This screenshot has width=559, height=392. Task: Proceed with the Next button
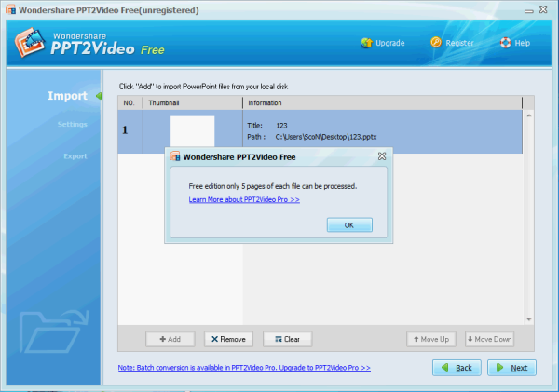511,368
